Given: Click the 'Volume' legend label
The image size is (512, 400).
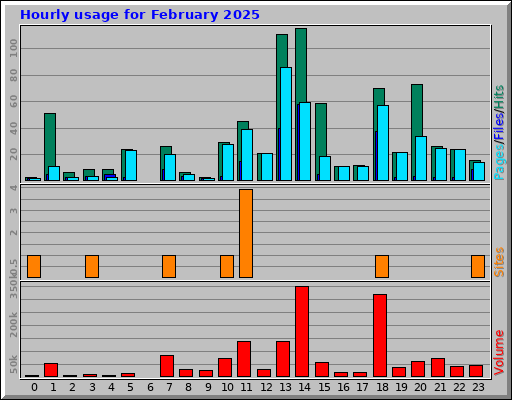Looking at the screenshot, I should click(x=499, y=352).
